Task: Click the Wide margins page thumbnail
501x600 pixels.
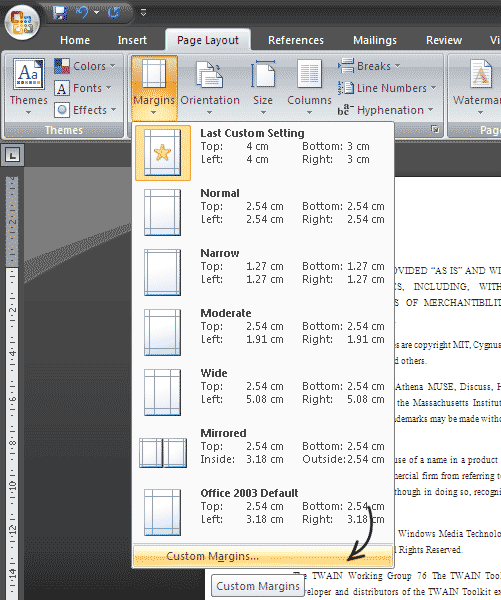Action: click(x=163, y=392)
